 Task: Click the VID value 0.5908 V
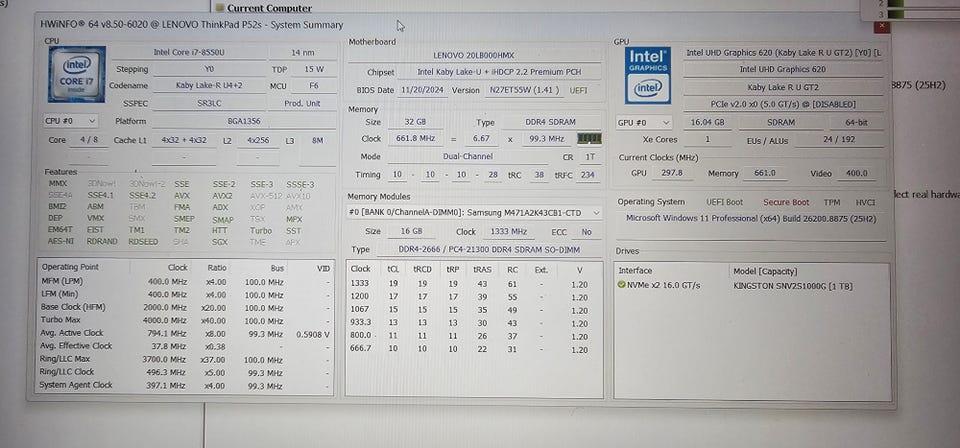click(x=313, y=334)
